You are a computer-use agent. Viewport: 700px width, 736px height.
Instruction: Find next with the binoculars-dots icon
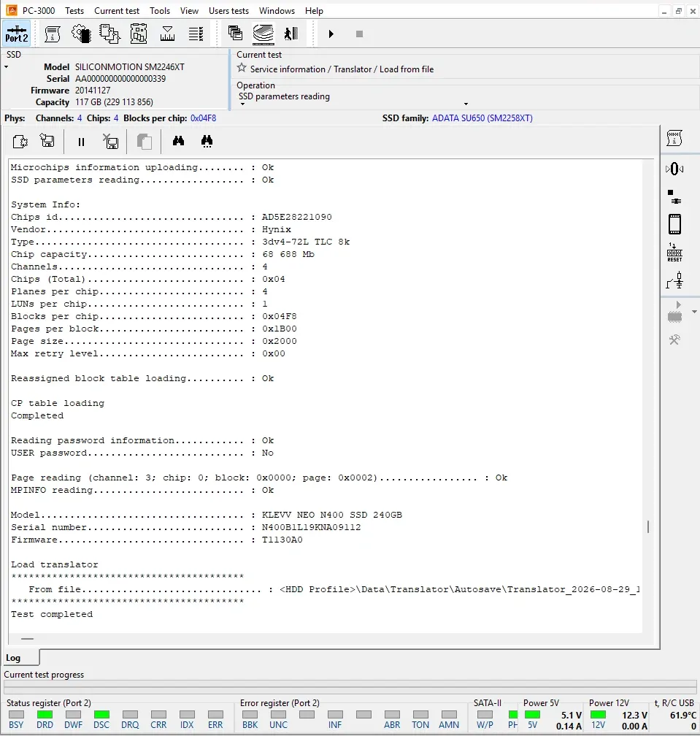pos(207,142)
